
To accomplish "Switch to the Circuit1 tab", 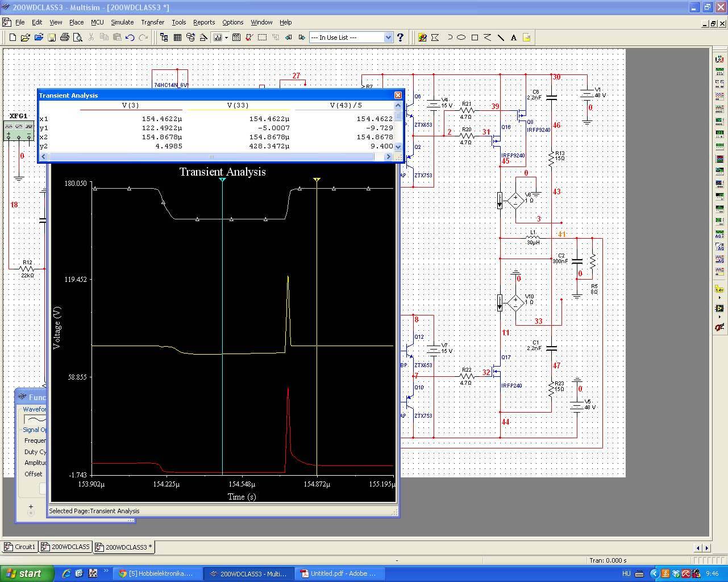I will [x=20, y=547].
